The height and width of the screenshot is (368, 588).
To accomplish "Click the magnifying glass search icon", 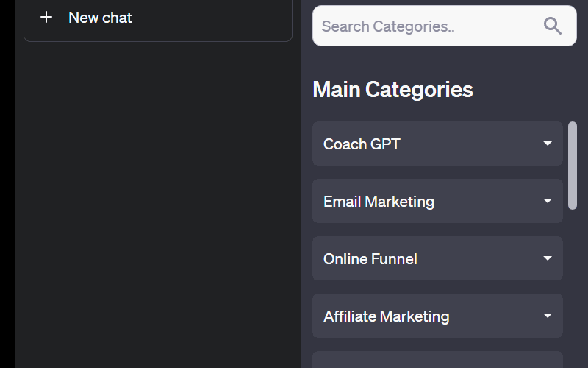I will (553, 26).
